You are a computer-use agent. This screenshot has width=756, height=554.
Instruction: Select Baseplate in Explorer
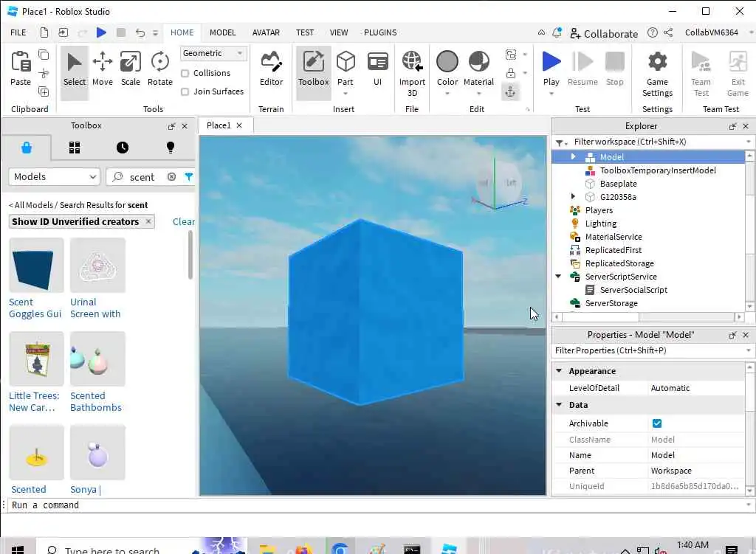pyautogui.click(x=618, y=184)
